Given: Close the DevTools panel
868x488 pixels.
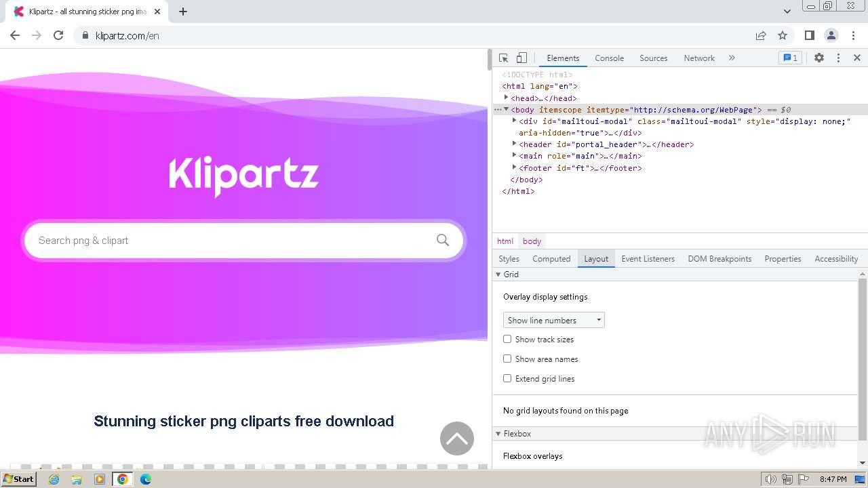Looking at the screenshot, I should click(857, 58).
